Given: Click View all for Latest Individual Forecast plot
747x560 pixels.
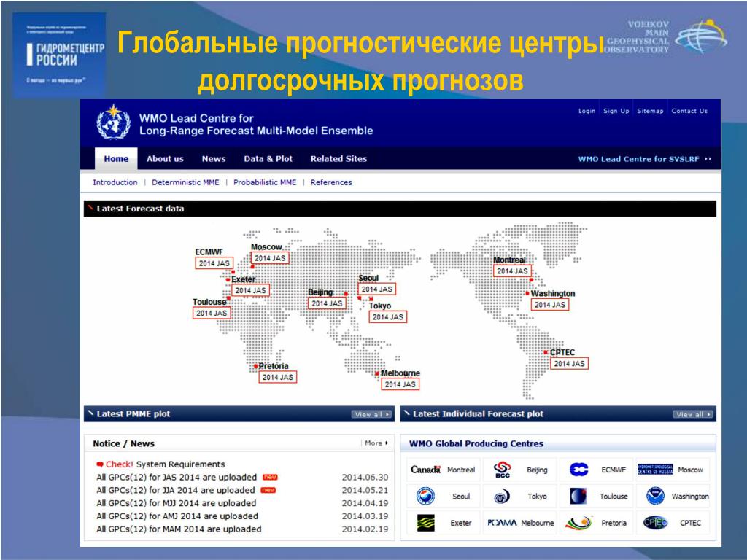Looking at the screenshot, I should 693,414.
